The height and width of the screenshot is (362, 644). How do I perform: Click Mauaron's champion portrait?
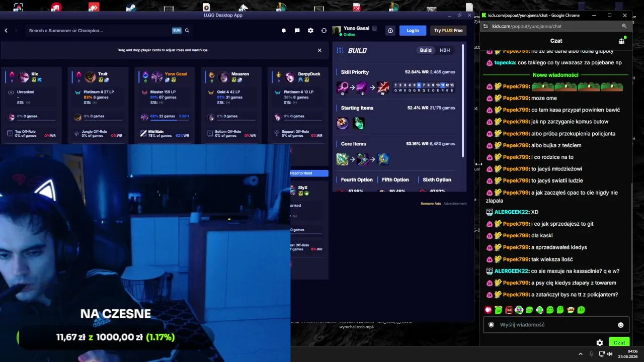(223, 77)
